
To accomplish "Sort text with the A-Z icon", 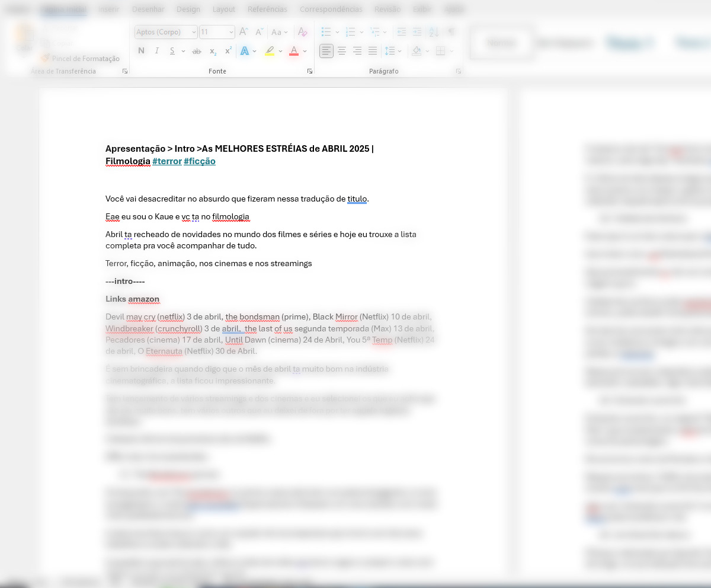I will pos(434,32).
